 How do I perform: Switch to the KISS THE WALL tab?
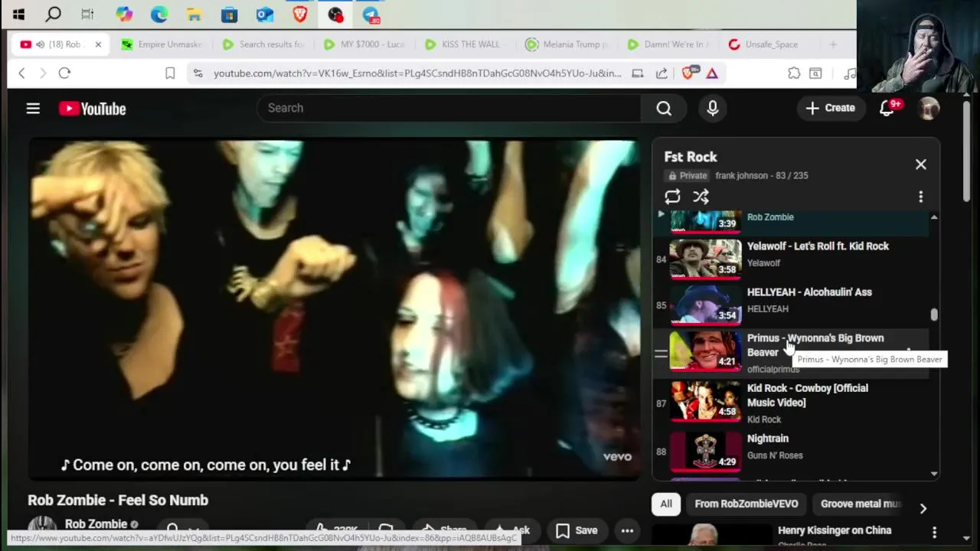[x=464, y=44]
